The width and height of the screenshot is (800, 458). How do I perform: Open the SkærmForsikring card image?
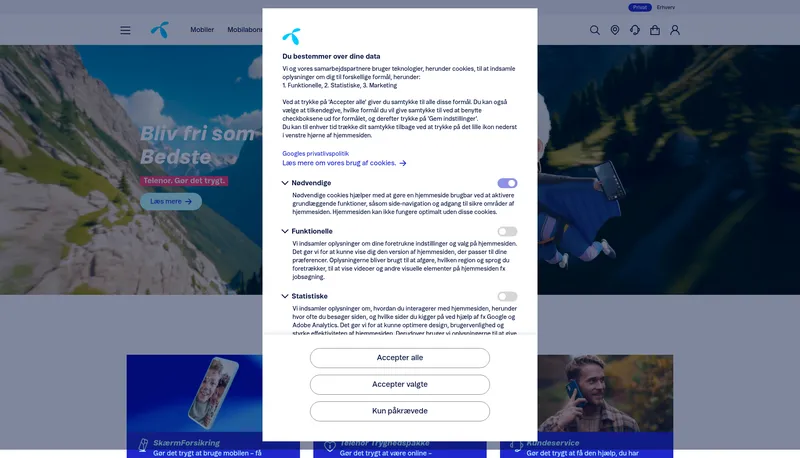tap(194, 393)
